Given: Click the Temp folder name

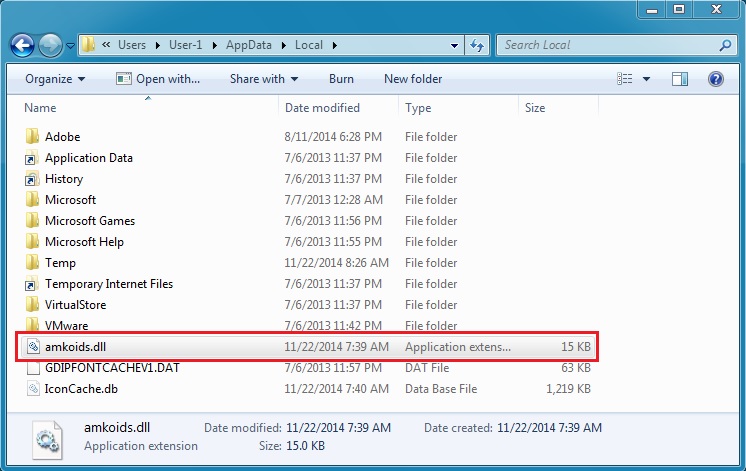Looking at the screenshot, I should click(x=60, y=263).
